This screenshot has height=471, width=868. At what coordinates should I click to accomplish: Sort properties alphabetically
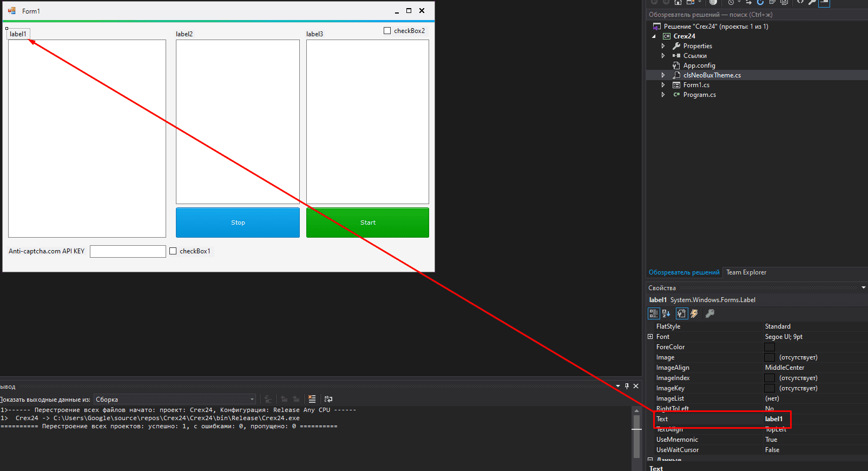pyautogui.click(x=666, y=313)
